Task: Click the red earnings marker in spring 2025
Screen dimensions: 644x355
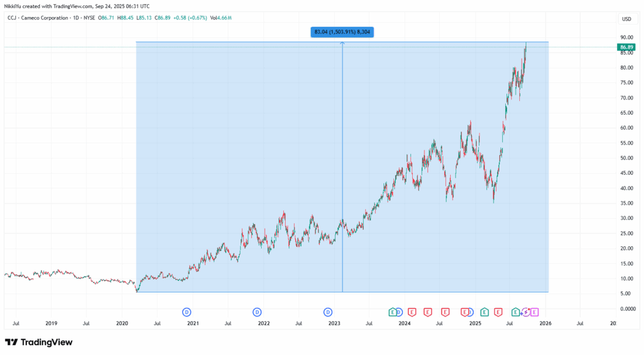Action: tap(498, 312)
